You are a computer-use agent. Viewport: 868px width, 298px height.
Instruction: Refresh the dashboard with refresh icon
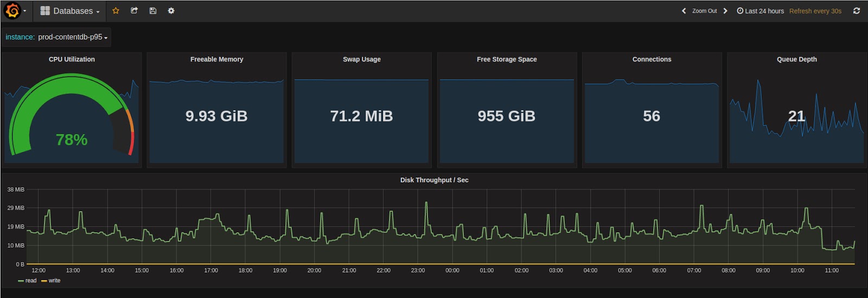pos(857,11)
